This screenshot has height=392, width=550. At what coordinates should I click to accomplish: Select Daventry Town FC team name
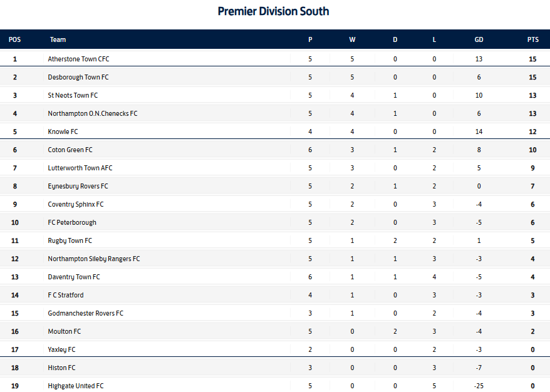tap(74, 277)
